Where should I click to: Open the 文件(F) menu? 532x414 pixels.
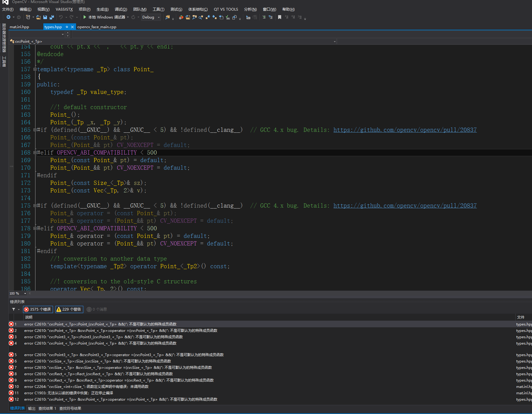tap(8, 9)
